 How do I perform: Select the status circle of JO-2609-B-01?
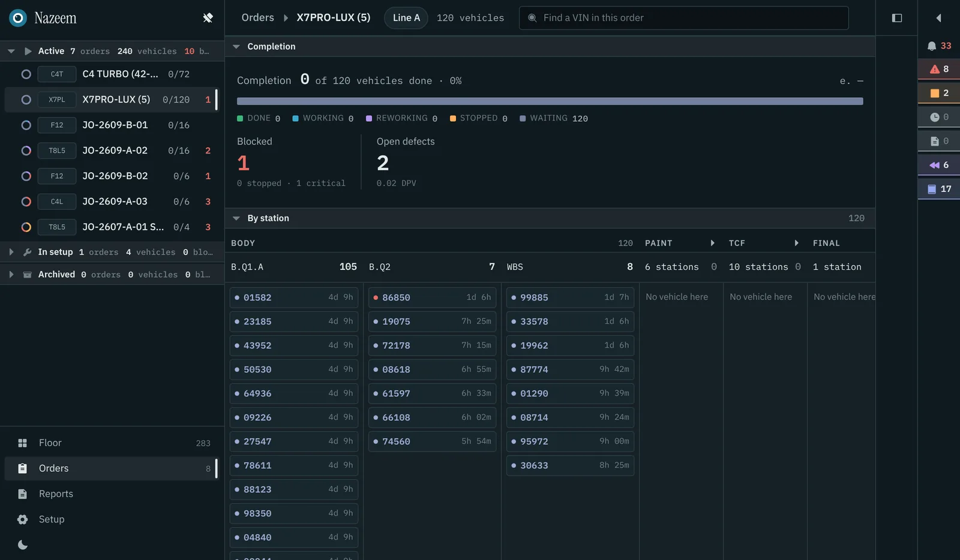pyautogui.click(x=26, y=125)
